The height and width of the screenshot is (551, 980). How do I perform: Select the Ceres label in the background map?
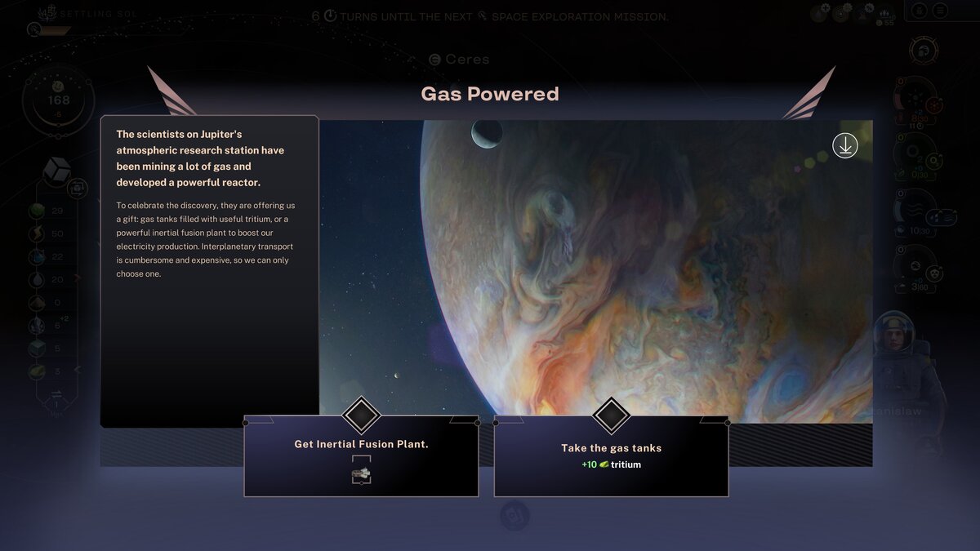coord(459,60)
